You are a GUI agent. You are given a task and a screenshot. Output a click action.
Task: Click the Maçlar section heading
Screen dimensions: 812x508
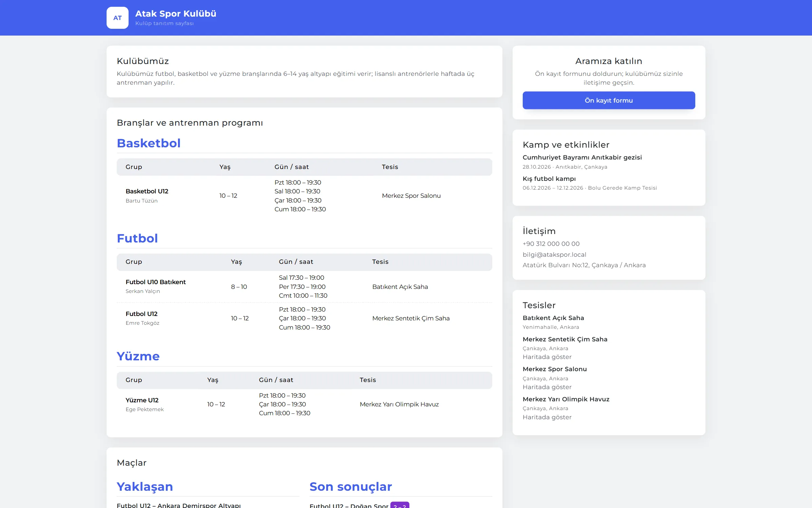coord(132,463)
